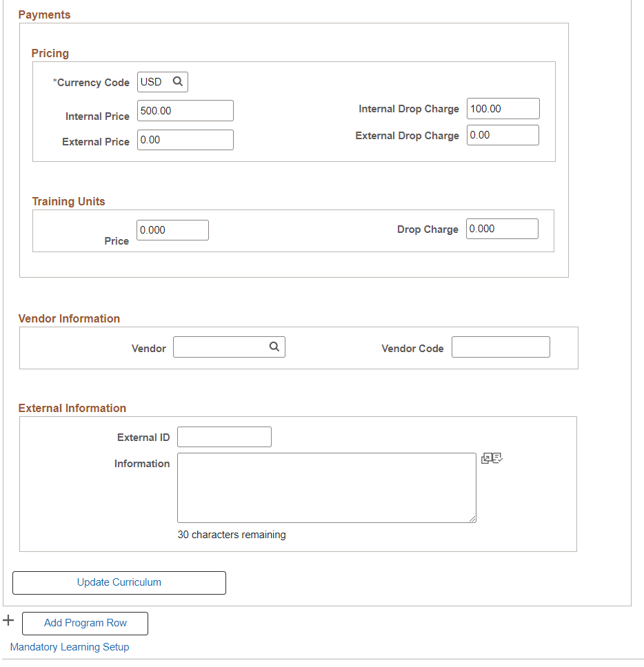Click the Internal Drop Charge label

pos(409,109)
